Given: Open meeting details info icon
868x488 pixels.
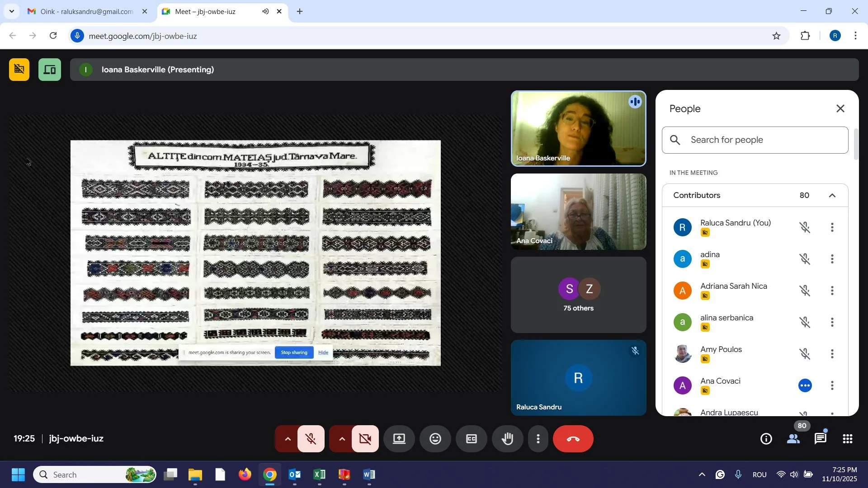Looking at the screenshot, I should click(766, 439).
